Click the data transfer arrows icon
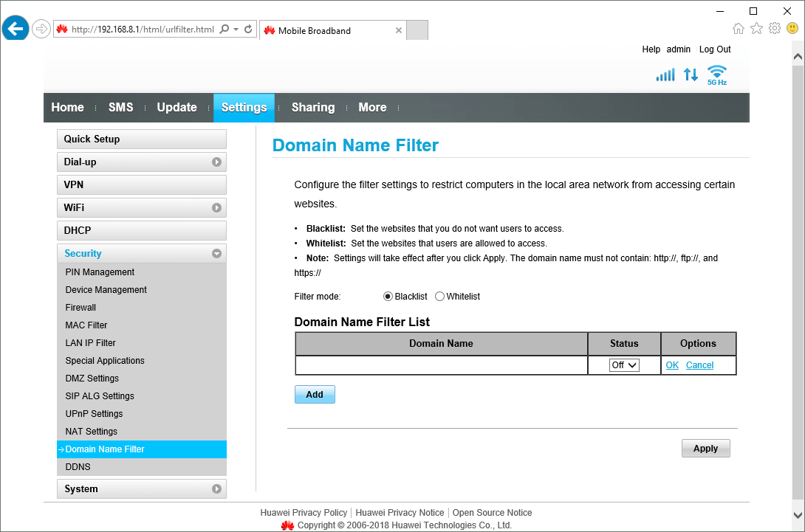This screenshot has width=805, height=532. pos(691,75)
